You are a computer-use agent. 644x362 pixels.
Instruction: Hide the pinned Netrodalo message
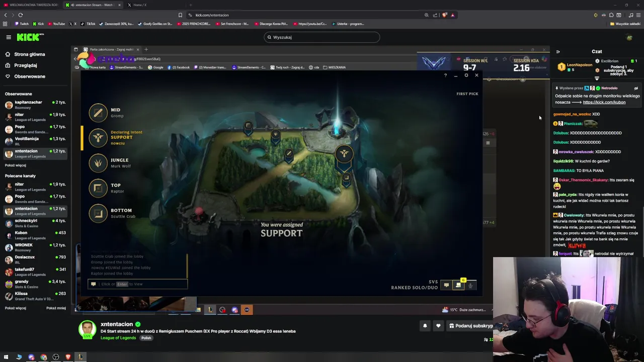click(636, 88)
